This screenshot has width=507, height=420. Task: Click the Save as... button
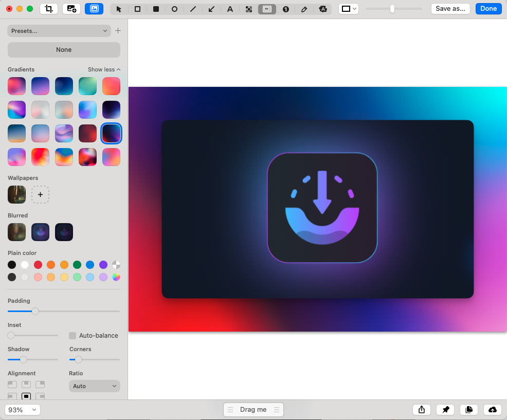coord(450,9)
